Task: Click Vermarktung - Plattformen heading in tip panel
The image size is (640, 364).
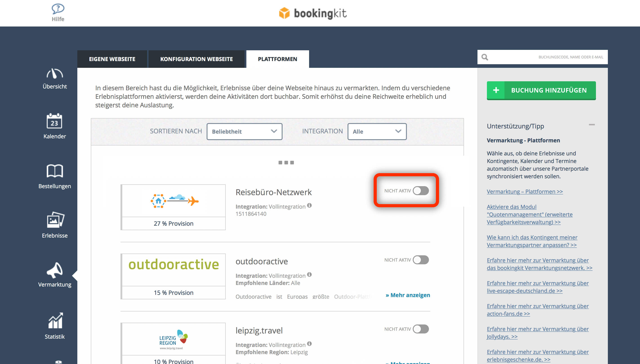Action: (523, 141)
